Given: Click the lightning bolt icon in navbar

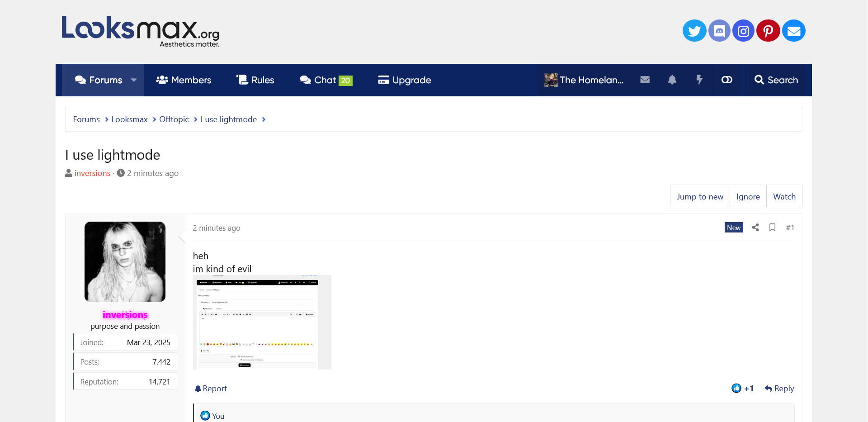Looking at the screenshot, I should click(699, 80).
